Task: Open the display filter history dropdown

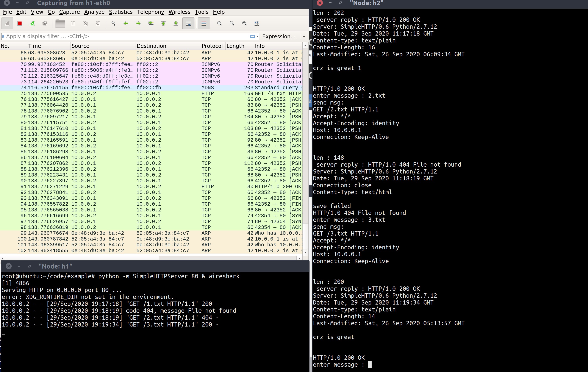Action: pyautogui.click(x=257, y=36)
